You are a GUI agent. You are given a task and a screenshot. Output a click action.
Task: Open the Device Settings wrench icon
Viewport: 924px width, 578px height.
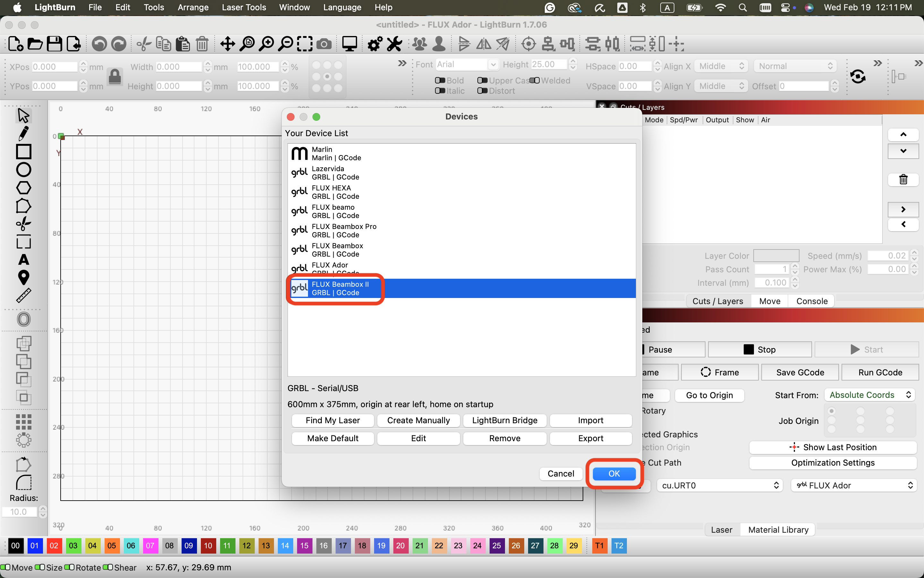394,44
